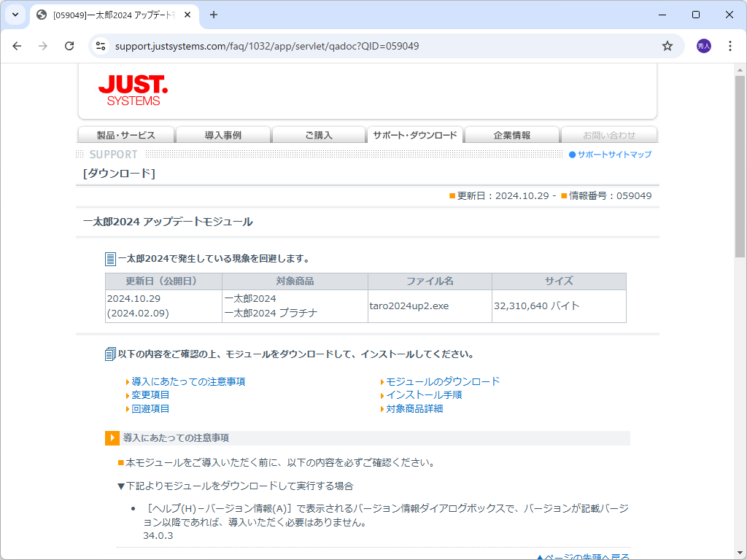The image size is (747, 560).
Task: Open the browser tab search chevron
Action: pyautogui.click(x=15, y=15)
